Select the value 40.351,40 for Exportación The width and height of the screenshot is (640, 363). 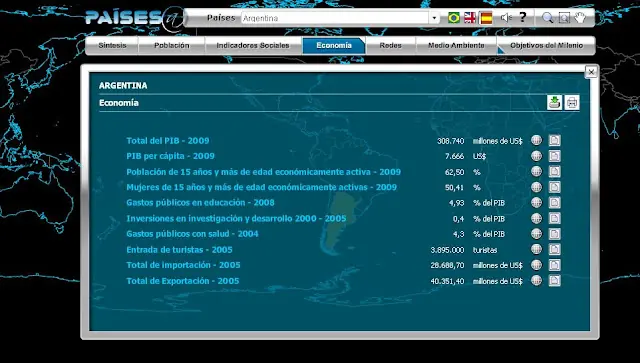coord(447,281)
